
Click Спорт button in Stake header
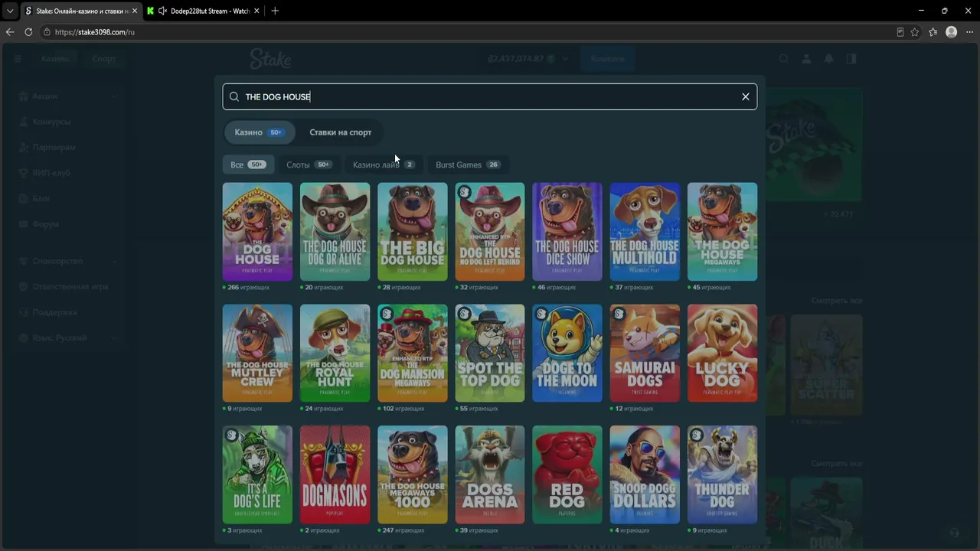(x=104, y=59)
